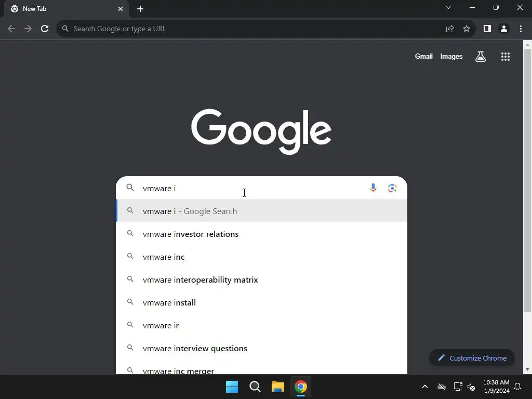Open the Chrome side panel

(x=487, y=29)
